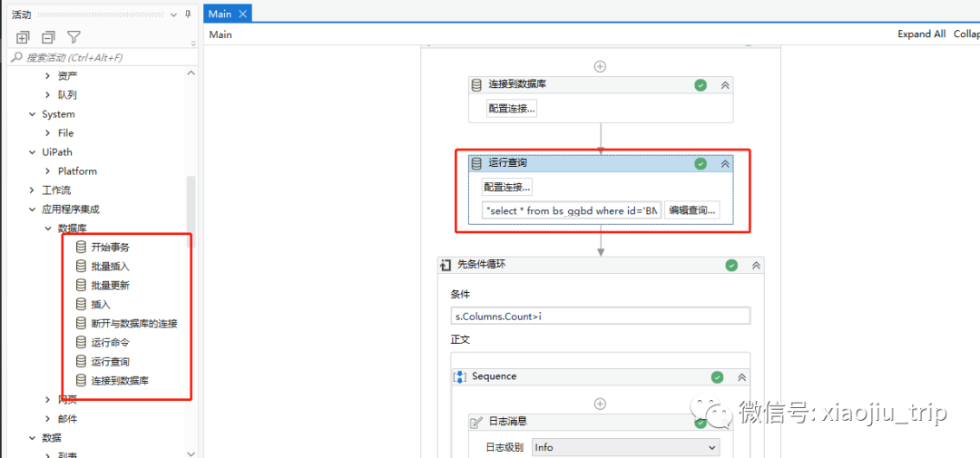Viewport: 980px width, 458px height.
Task: Click the plus icon inside Sequence
Action: point(600,404)
